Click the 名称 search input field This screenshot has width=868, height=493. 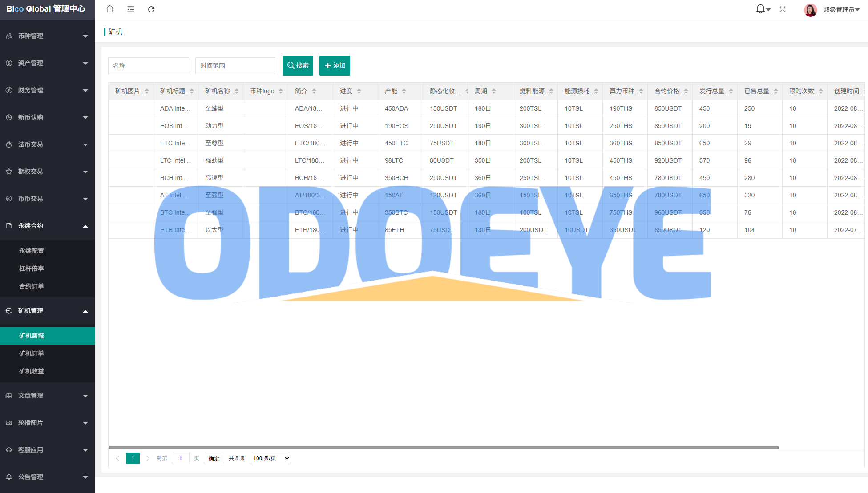pyautogui.click(x=148, y=66)
